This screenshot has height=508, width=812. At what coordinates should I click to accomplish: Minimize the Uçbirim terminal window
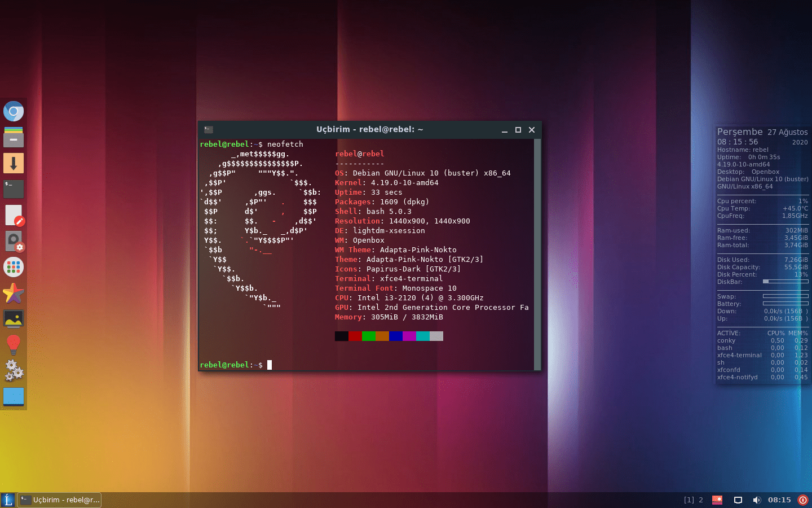pos(505,130)
